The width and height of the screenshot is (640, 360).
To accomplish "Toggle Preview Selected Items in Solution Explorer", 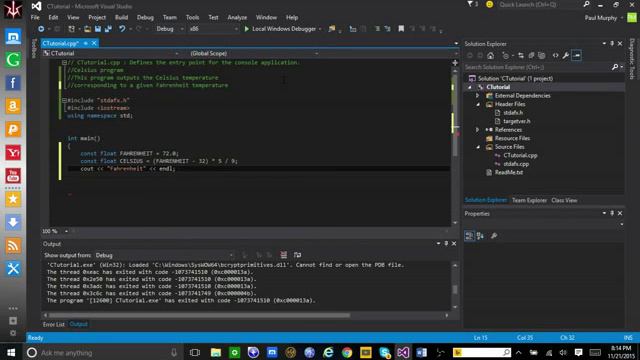I will click(x=576, y=56).
